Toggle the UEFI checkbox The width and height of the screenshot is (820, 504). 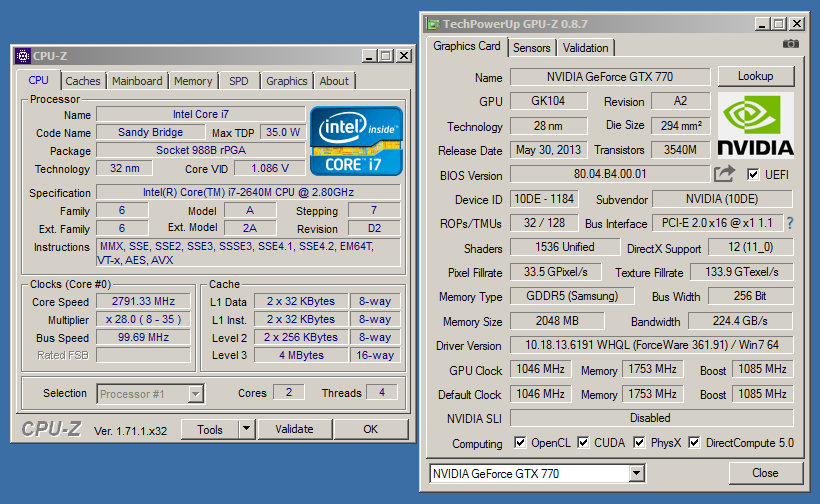pos(753,174)
